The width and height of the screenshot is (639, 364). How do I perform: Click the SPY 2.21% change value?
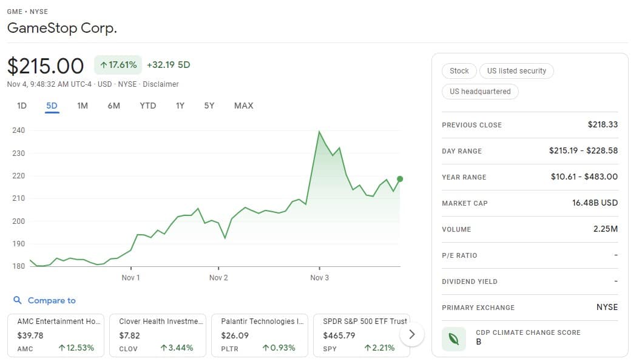point(379,348)
